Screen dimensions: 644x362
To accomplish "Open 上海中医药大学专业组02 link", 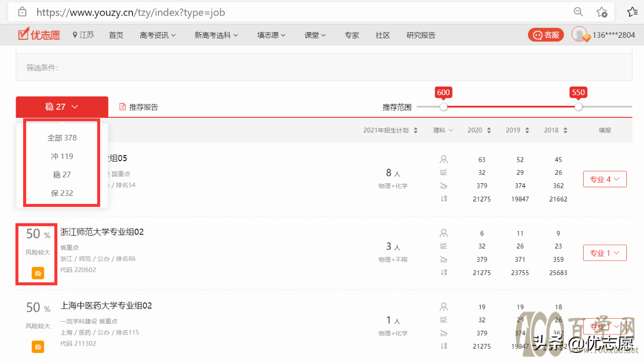I will [106, 306].
